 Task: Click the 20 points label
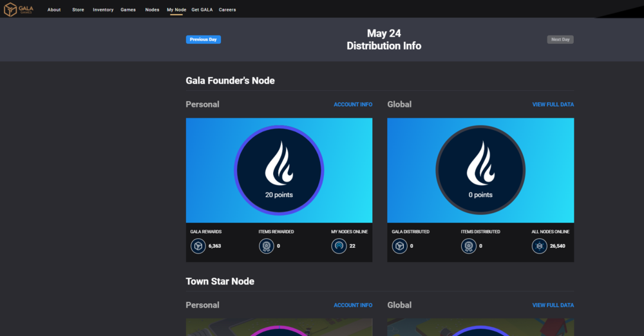coord(279,194)
